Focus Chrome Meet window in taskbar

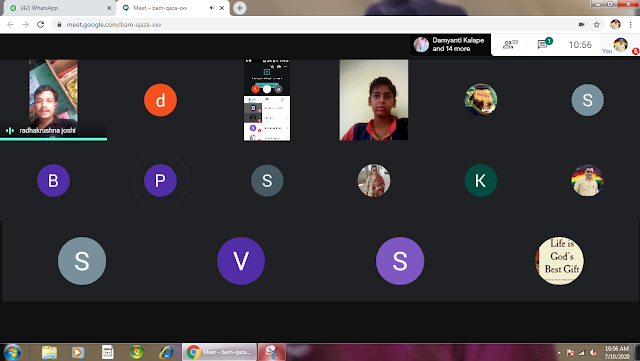219,352
